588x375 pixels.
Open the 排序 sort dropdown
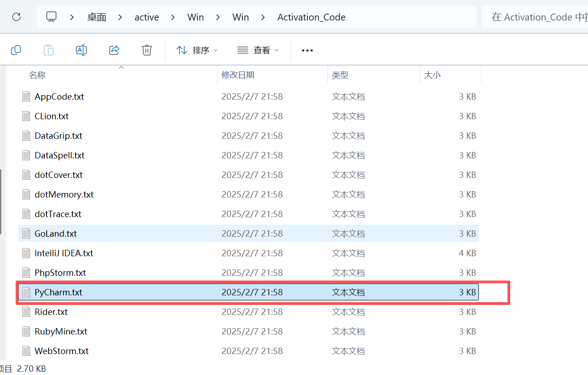point(197,50)
